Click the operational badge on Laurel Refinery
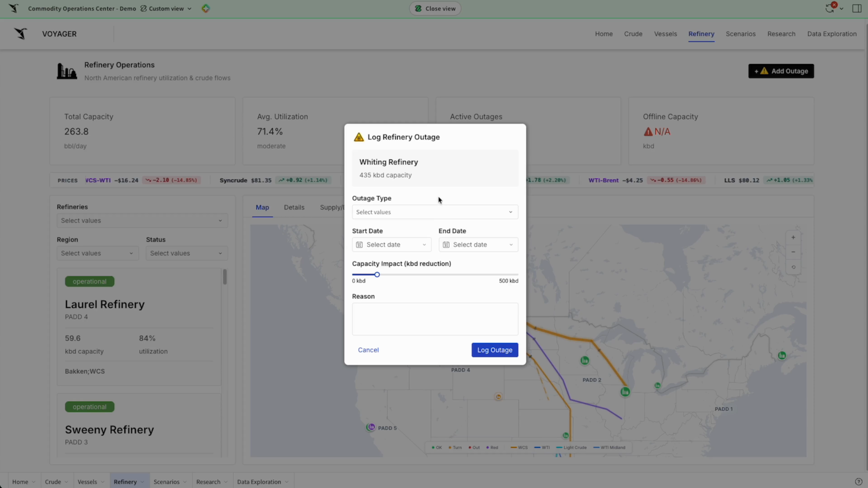The height and width of the screenshot is (488, 868). 90,281
